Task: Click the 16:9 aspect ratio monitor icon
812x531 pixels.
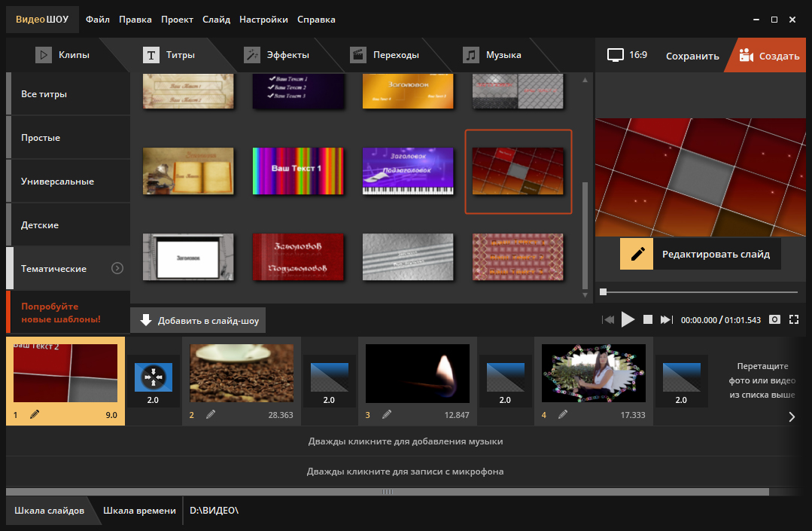Action: [x=616, y=55]
